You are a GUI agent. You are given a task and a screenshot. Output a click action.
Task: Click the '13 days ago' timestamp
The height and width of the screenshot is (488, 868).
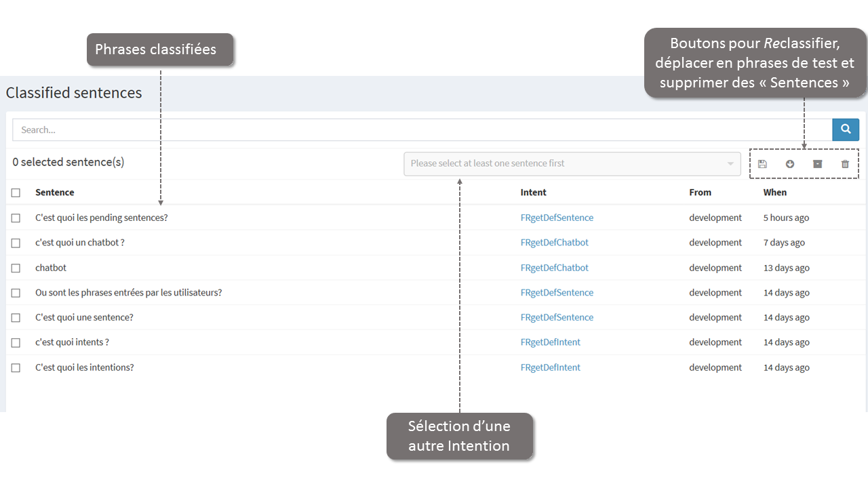787,268
